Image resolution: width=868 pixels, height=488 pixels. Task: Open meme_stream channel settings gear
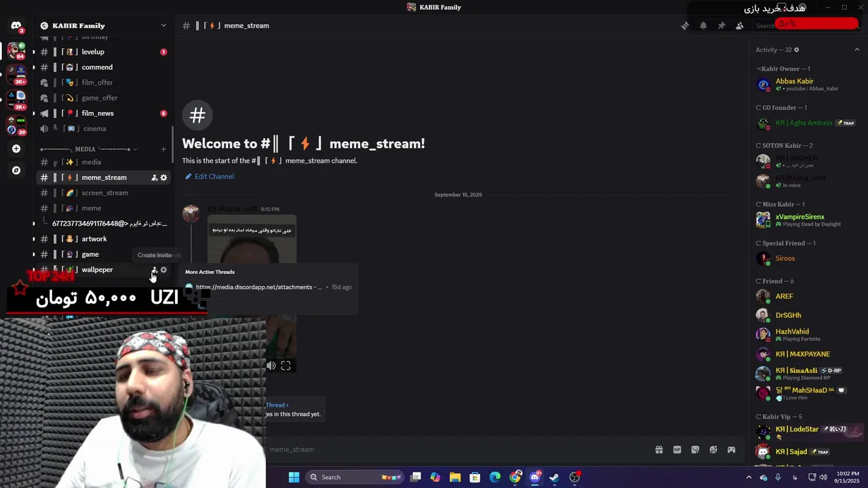[x=163, y=178]
